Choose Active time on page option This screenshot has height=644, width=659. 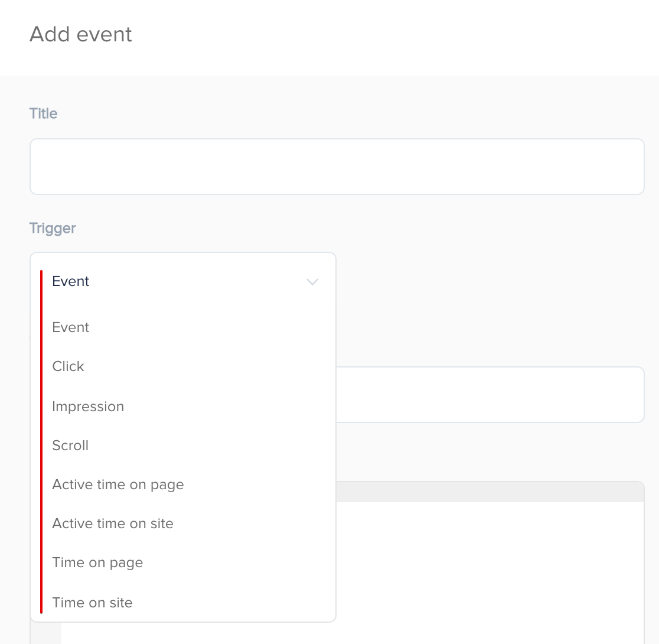(118, 484)
